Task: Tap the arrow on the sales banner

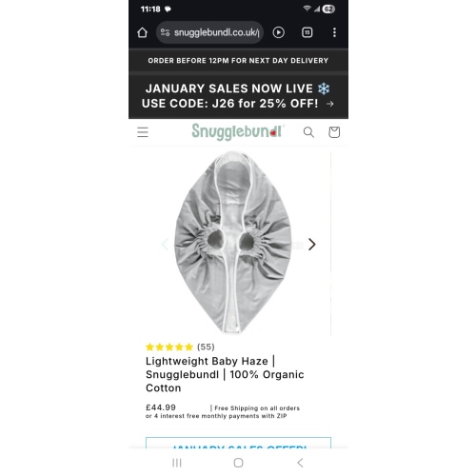Action: [x=330, y=104]
